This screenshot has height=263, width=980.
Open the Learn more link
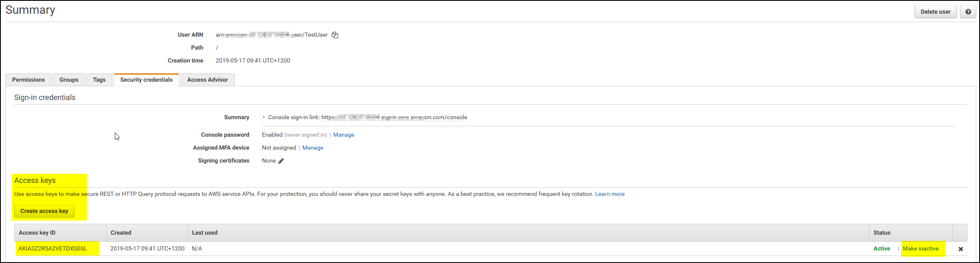[610, 194]
